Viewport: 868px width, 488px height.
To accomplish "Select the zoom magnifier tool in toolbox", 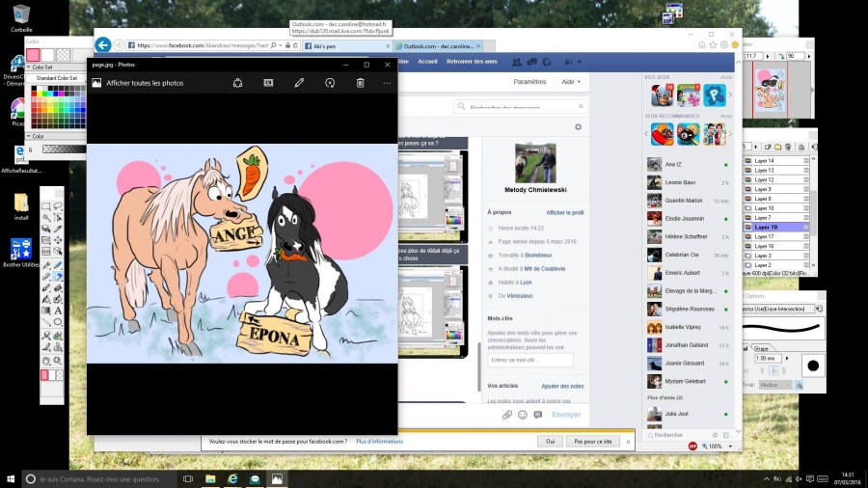I will point(58,361).
